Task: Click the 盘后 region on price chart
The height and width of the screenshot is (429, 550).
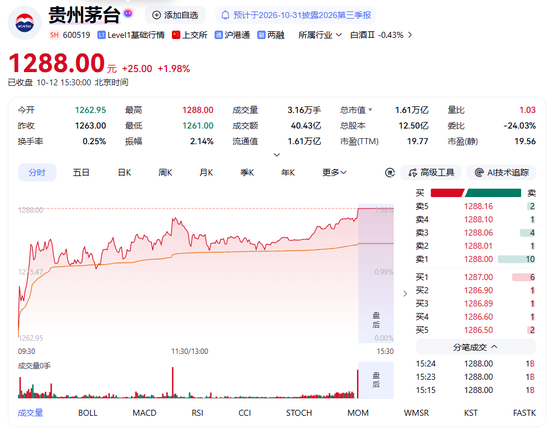Action: tap(376, 273)
